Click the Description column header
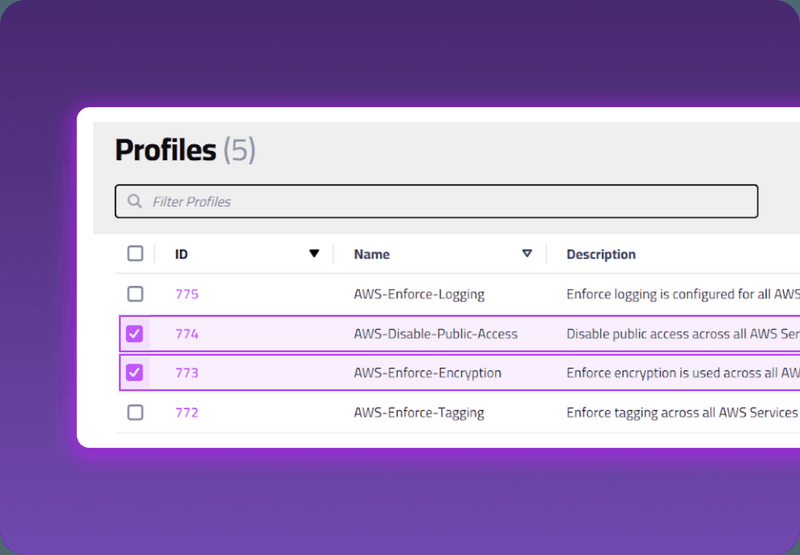 point(601,254)
